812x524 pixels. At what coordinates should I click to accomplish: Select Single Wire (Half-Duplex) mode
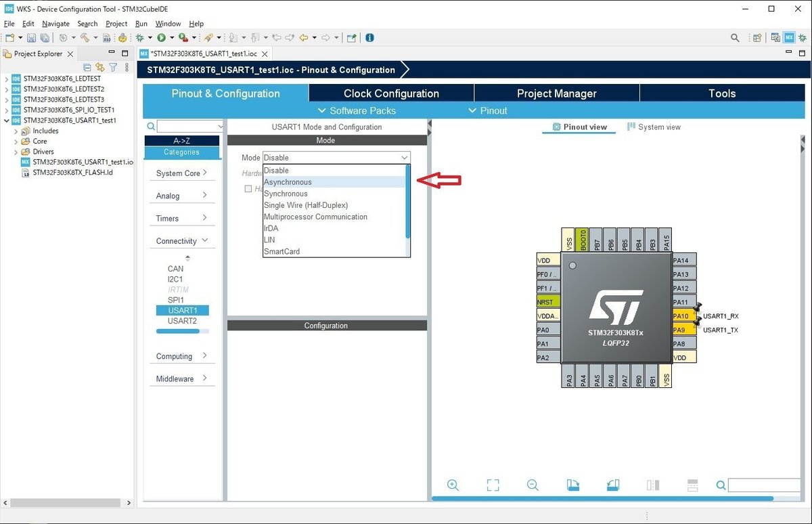point(334,205)
